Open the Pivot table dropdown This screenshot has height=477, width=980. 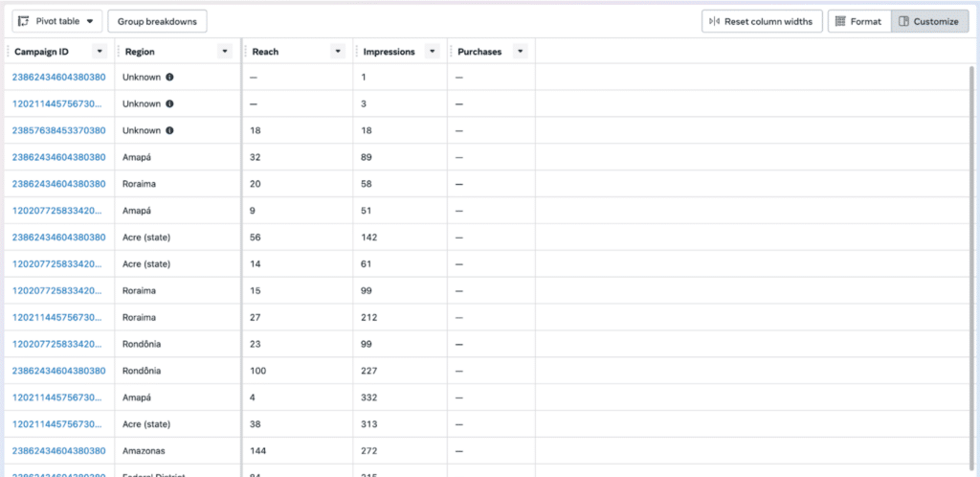pyautogui.click(x=57, y=21)
